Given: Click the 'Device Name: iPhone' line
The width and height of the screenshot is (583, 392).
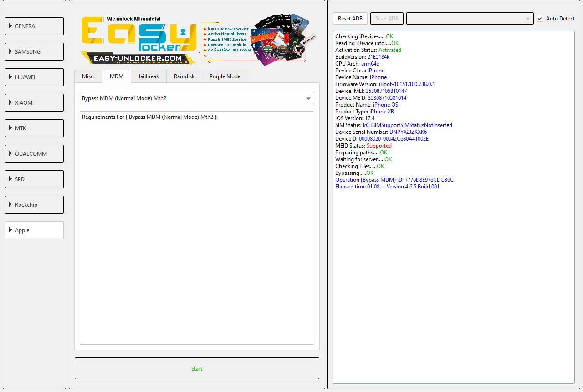Looking at the screenshot, I should 361,77.
